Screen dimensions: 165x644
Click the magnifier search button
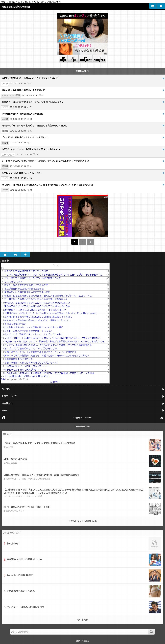[151, 631]
